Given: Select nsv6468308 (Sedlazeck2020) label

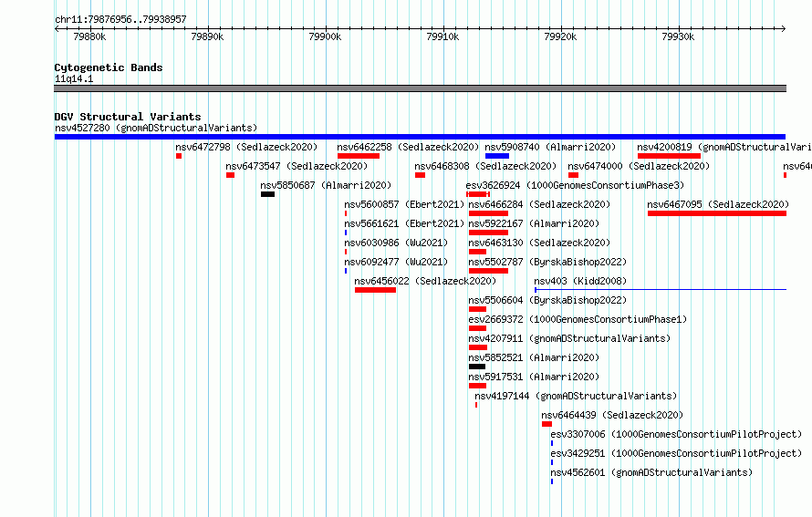Looking at the screenshot, I should [485, 166].
